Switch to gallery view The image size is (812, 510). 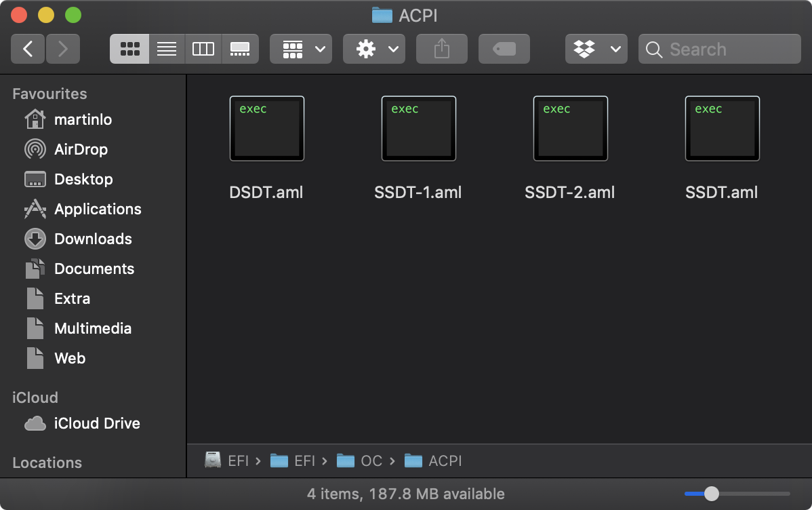(x=240, y=49)
